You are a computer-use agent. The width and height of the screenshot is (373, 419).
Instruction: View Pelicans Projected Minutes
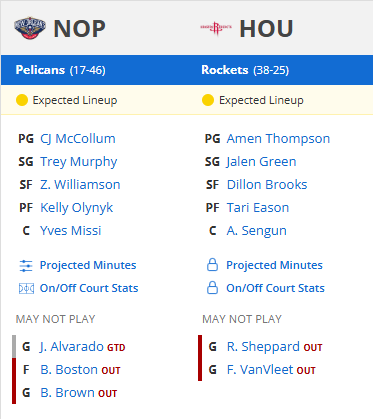pos(88,265)
